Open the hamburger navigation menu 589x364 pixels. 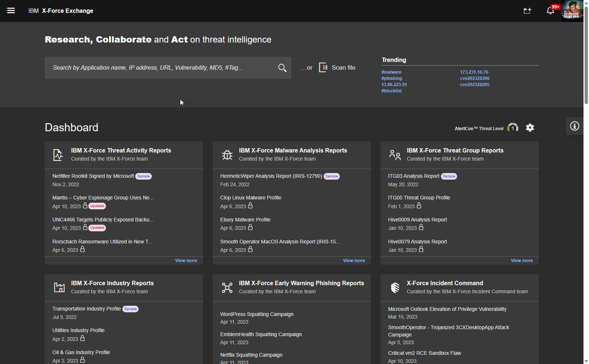[11, 11]
